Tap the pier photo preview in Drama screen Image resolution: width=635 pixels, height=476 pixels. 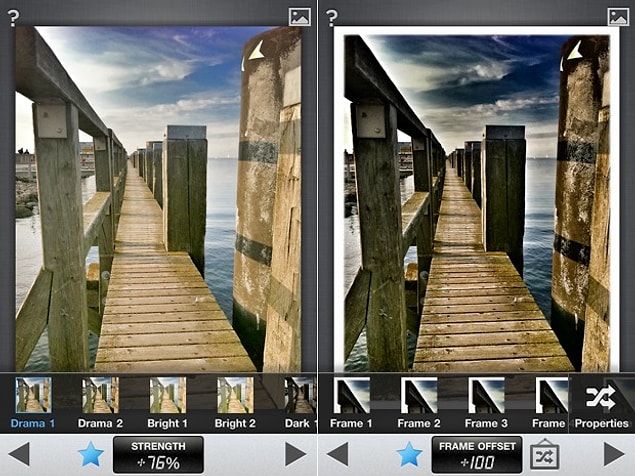click(x=158, y=199)
